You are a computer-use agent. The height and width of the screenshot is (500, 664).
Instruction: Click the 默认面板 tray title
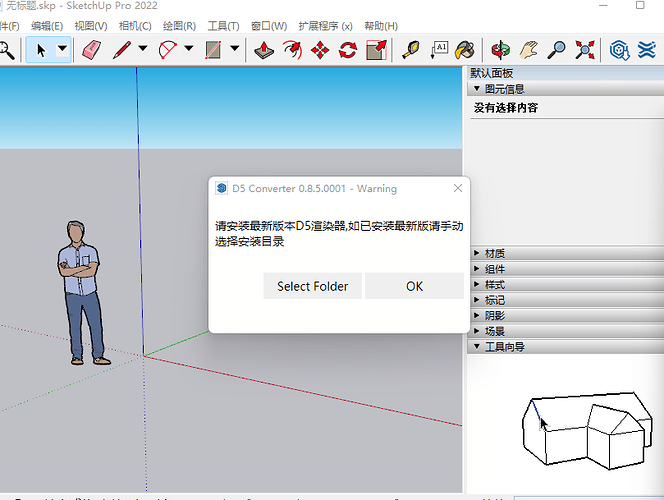492,73
